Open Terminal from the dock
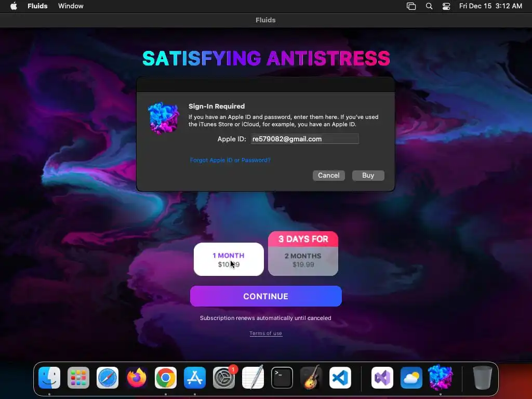This screenshot has width=532, height=399. (282, 378)
